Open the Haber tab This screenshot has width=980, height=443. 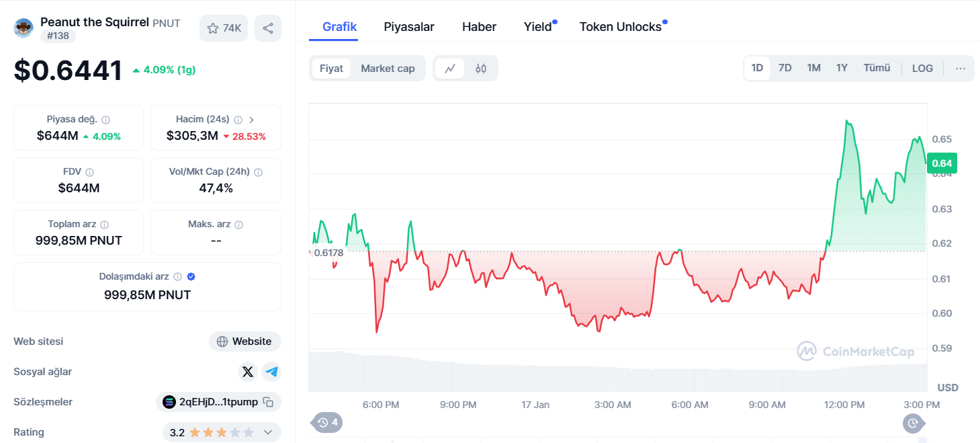click(479, 27)
